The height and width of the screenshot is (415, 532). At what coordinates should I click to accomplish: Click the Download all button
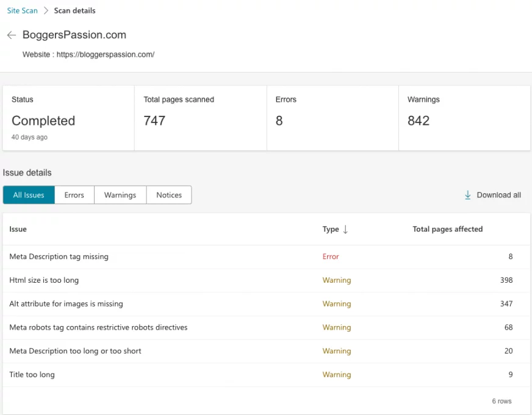point(492,195)
